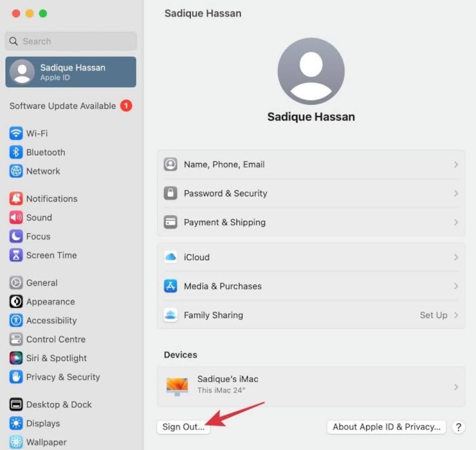Open Software Update Available notice
Image resolution: width=476 pixels, height=450 pixels.
pos(63,106)
